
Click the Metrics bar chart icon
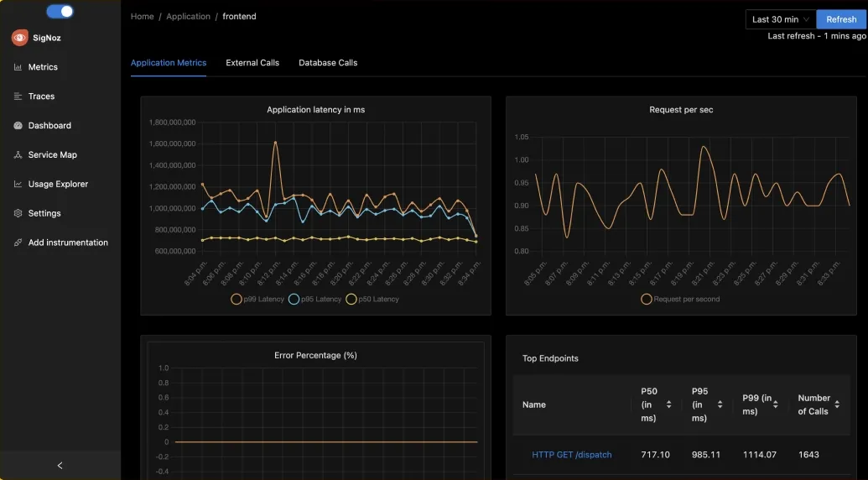(x=18, y=67)
